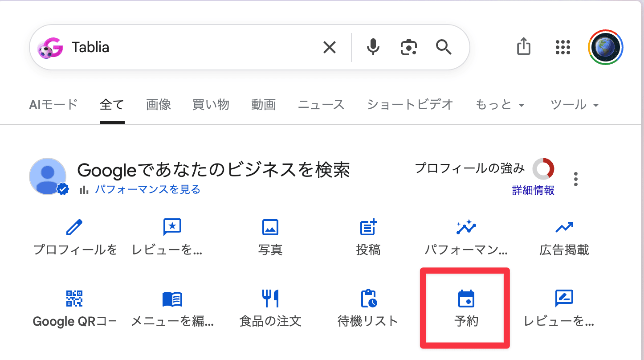Select the 全て tab
Viewport: 644px width, 360px height.
point(112,105)
